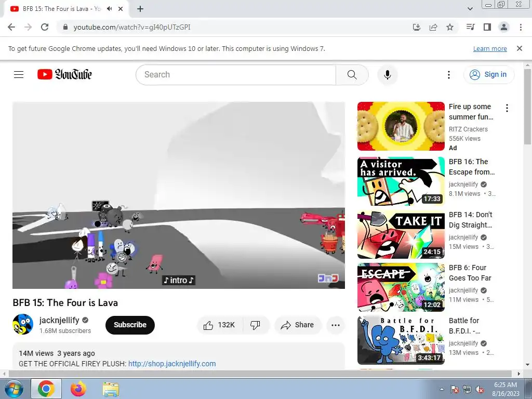Share this page icon in address bar
Screen dimensions: 532x399
(x=433, y=27)
